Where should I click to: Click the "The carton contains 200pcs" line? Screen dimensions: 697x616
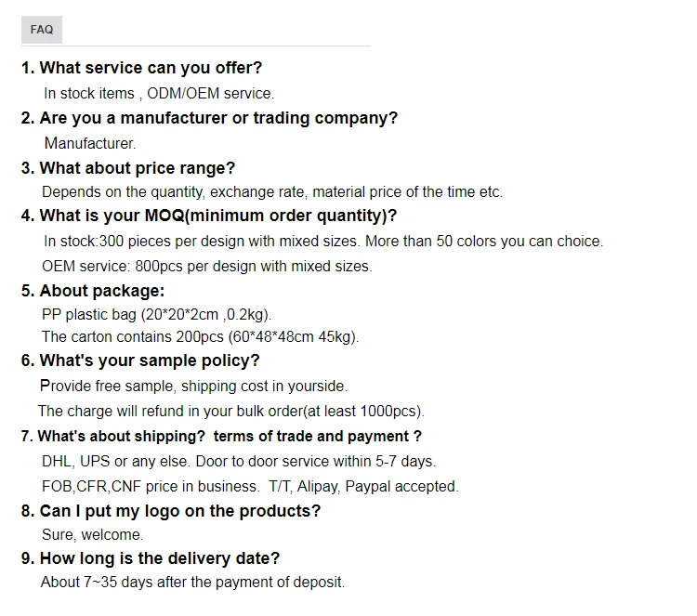tap(200, 336)
